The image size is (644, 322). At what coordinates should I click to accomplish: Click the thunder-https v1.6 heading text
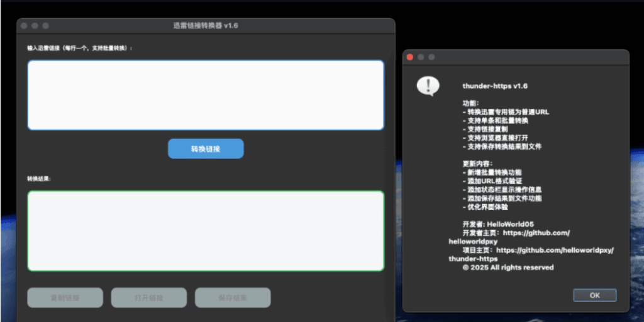coord(495,86)
